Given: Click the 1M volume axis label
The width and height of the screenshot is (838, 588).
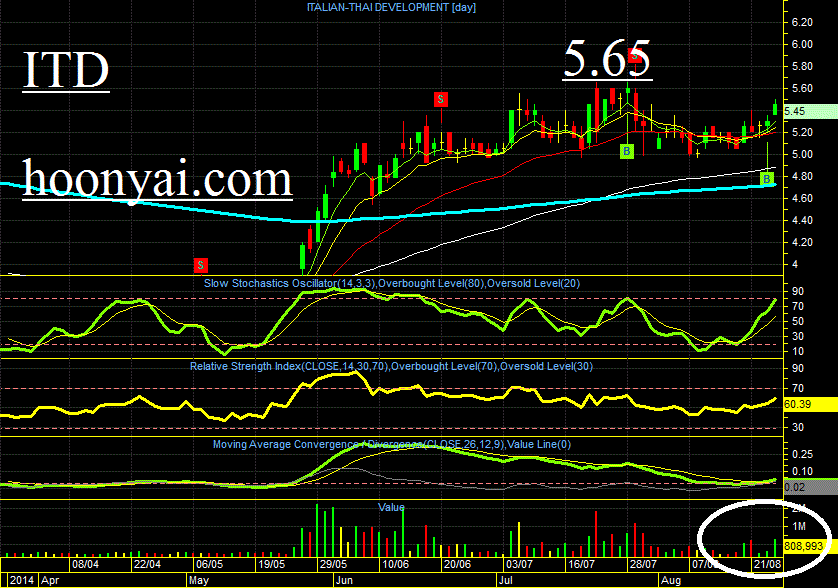Looking at the screenshot, I should click(799, 527).
